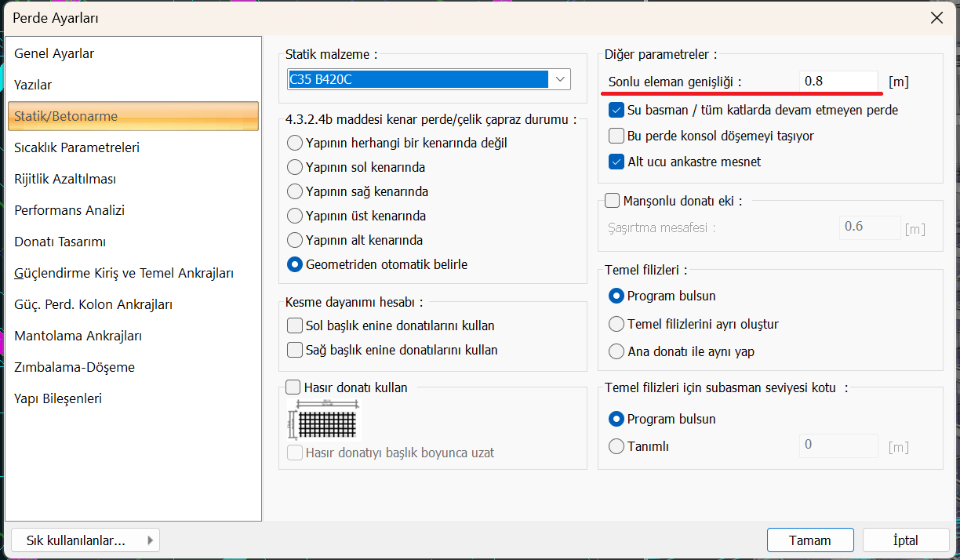Uncheck Su basman devam etmeyen perde option
This screenshot has width=960, height=560.
[616, 110]
